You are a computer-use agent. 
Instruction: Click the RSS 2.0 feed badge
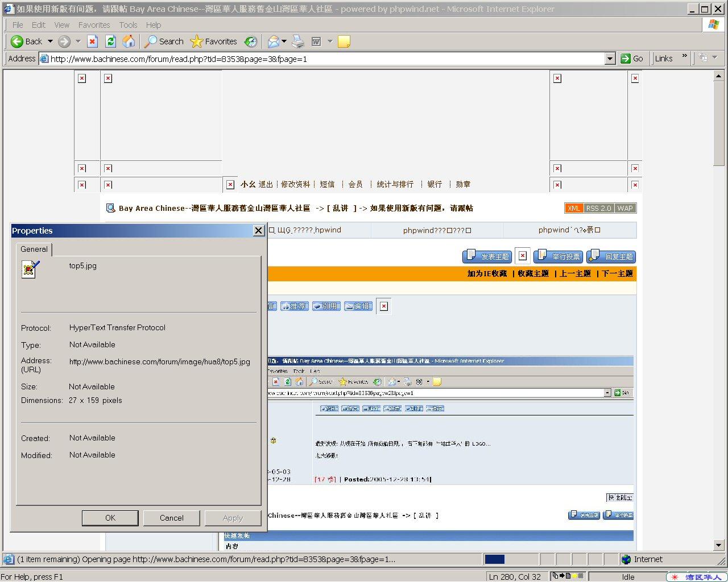(x=598, y=208)
